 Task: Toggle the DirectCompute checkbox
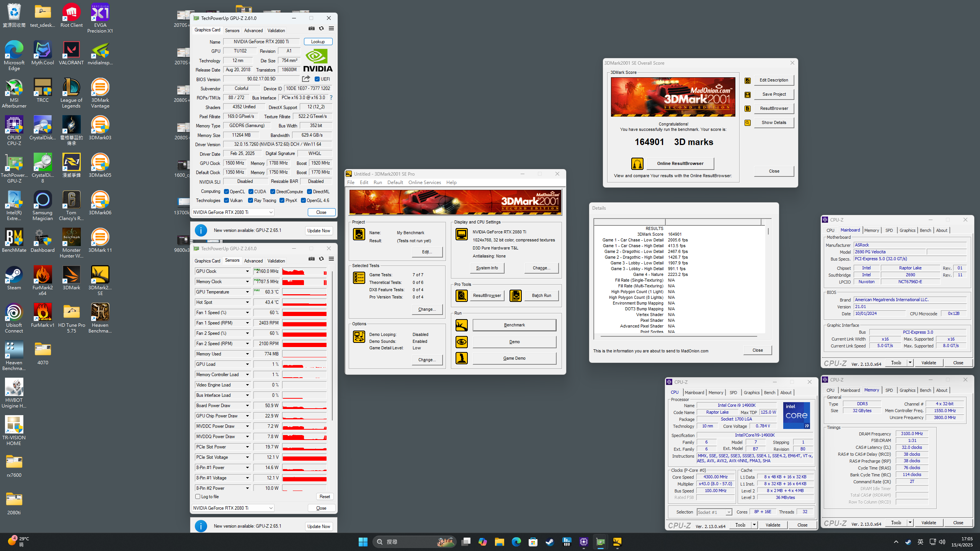273,192
